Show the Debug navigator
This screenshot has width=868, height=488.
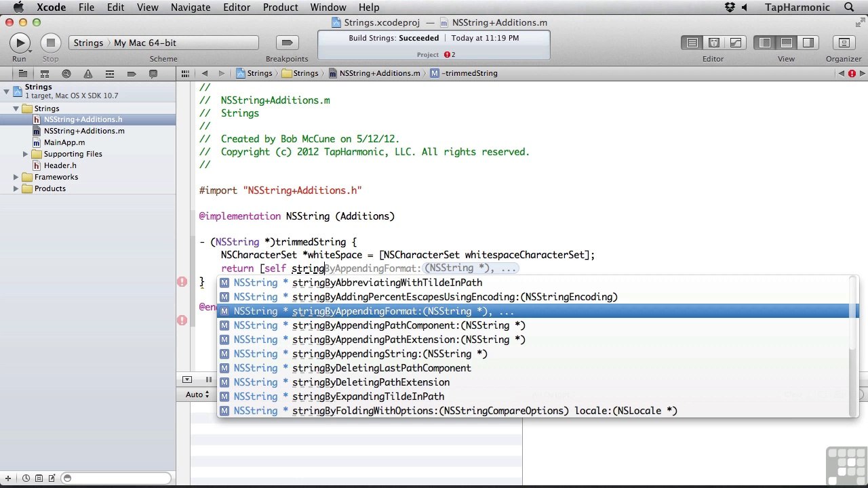point(110,73)
